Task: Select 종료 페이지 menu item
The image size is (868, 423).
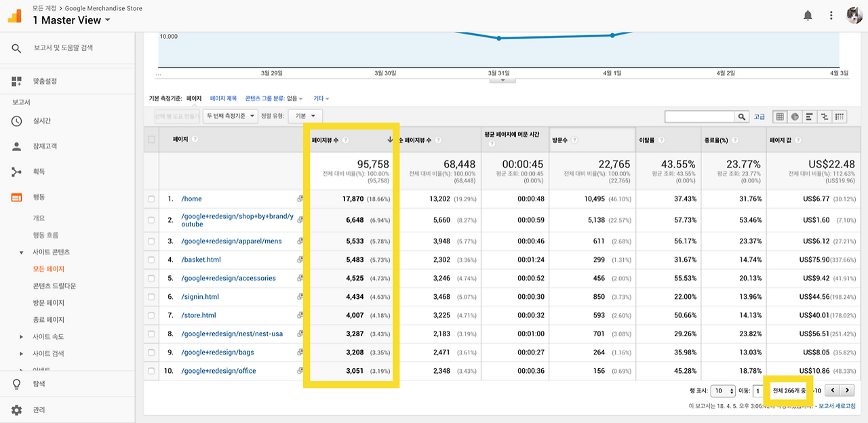Action: point(49,320)
